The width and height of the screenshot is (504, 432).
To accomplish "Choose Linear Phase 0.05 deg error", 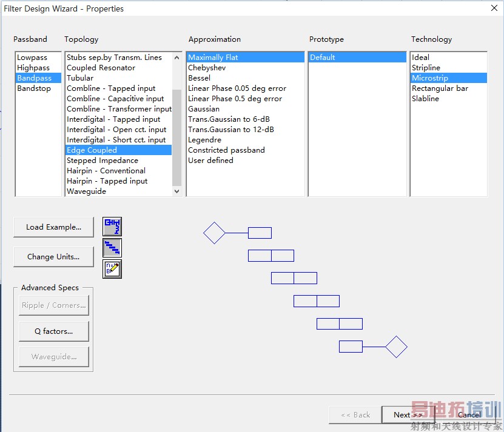I will pos(245,88).
